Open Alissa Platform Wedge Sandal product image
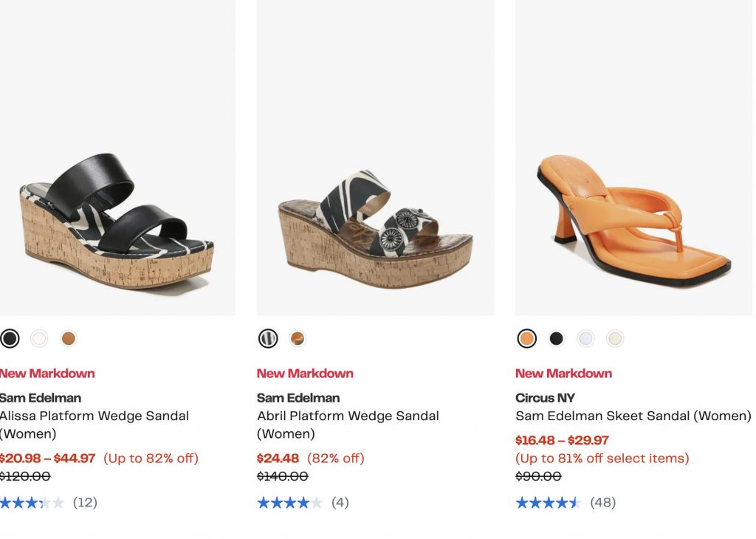Image resolution: width=756 pixels, height=539 pixels. pos(117,222)
